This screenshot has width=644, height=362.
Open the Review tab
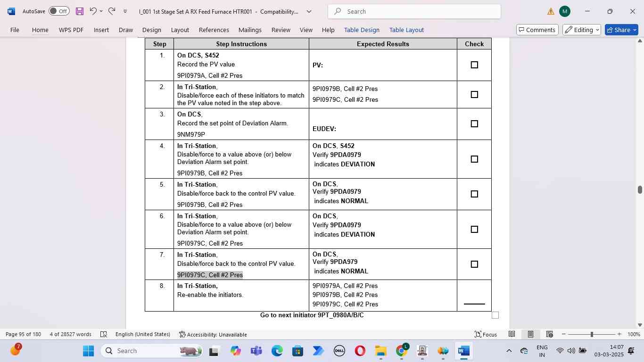tap(281, 30)
